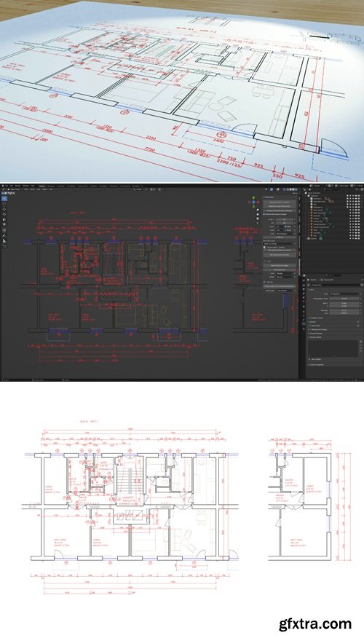Open the viewport Object menu
The width and height of the screenshot is (364, 641).
pyautogui.click(x=44, y=189)
